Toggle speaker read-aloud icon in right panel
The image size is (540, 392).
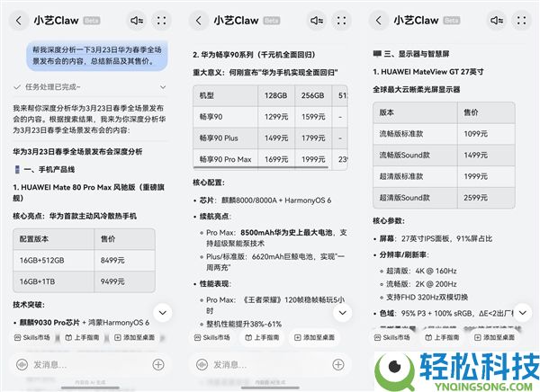(x=497, y=21)
